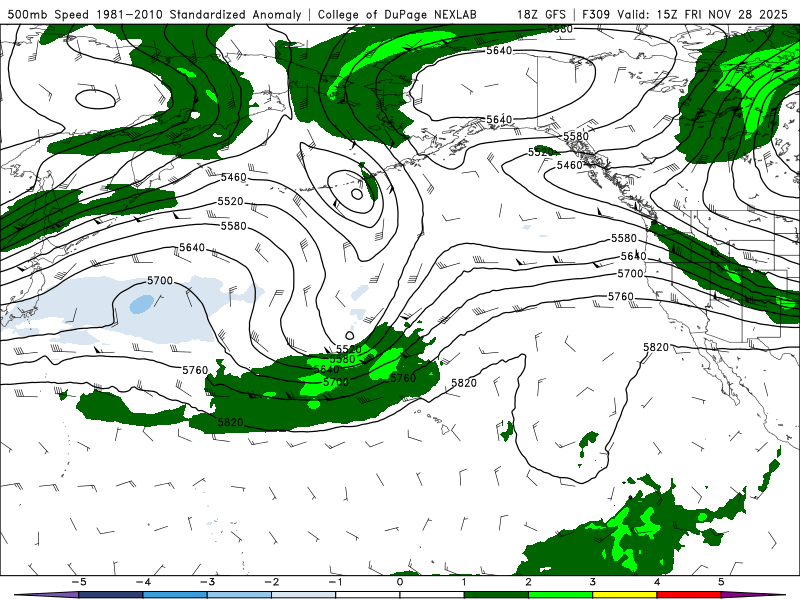The width and height of the screenshot is (800, 600).
Task: Click the '500mb Speed 1981-2010 Standardized Anomaly' title
Action: click(154, 14)
